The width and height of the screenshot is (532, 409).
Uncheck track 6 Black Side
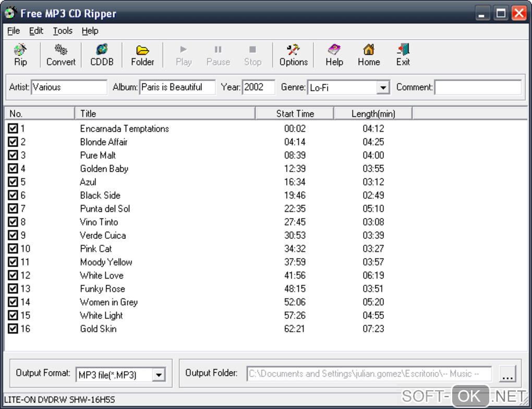pos(13,195)
